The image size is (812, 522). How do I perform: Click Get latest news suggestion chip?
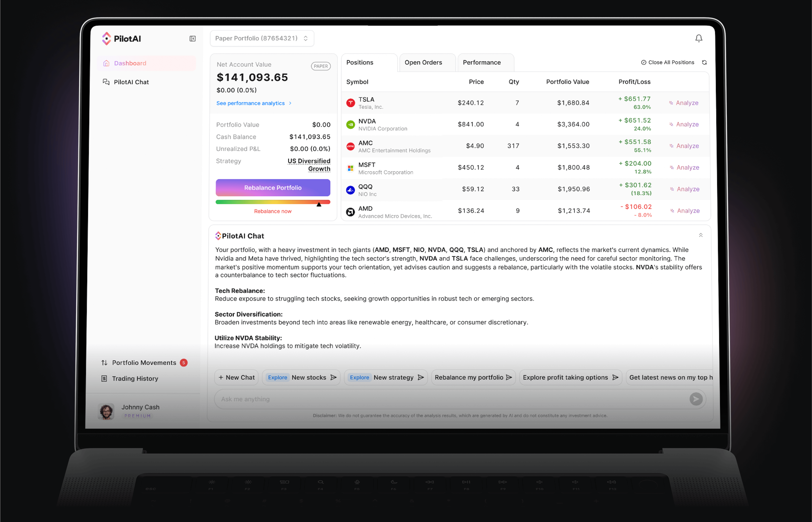click(669, 377)
